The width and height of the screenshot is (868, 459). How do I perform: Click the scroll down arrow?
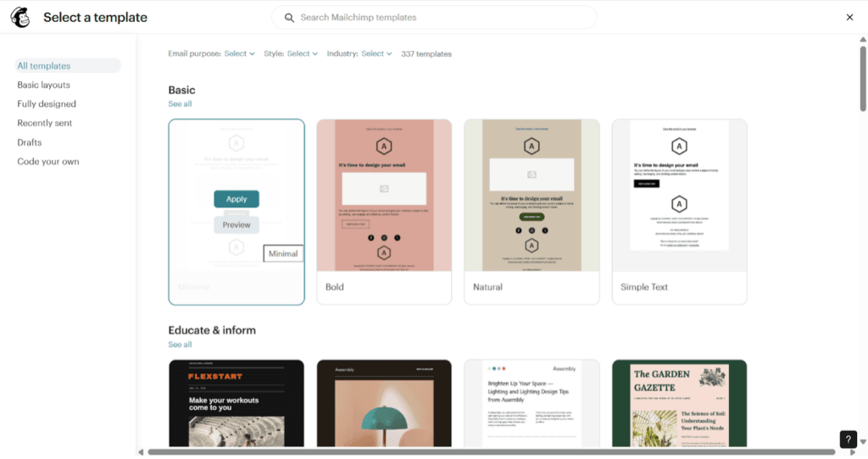pyautogui.click(x=862, y=442)
